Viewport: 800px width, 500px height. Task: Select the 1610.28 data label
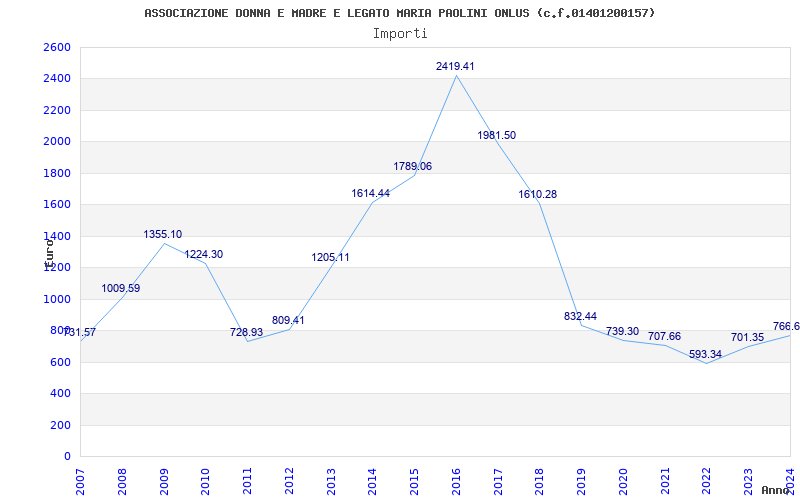[x=538, y=194]
